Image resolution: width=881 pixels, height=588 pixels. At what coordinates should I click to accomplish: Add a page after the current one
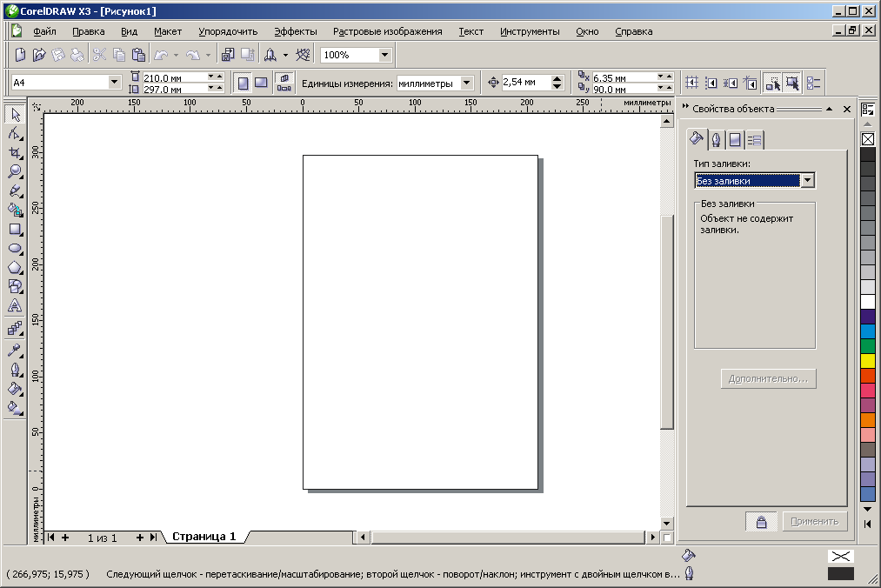point(139,538)
